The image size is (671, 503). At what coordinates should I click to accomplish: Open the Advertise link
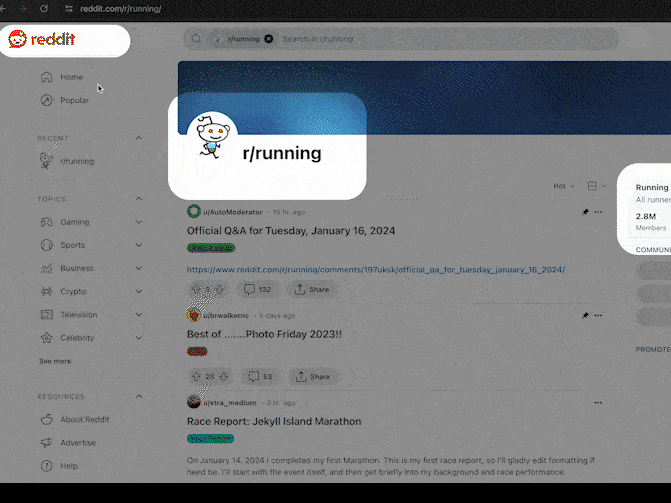pos(78,443)
